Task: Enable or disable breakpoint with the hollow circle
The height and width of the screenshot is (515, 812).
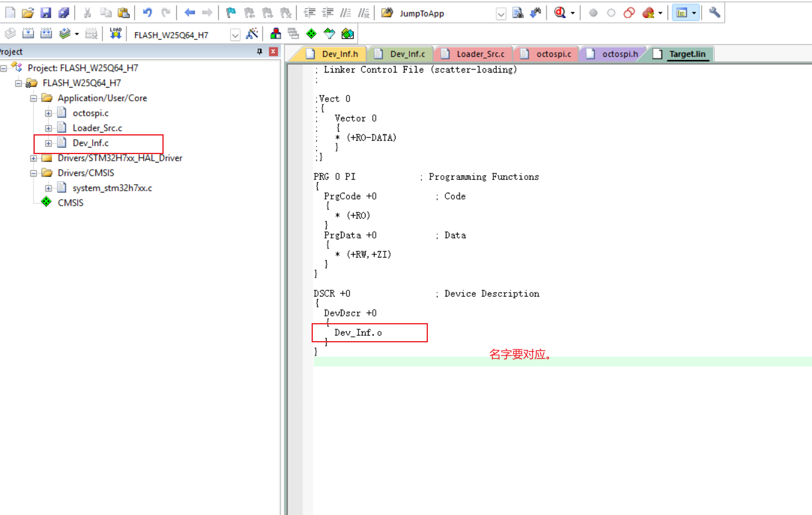Action: (x=611, y=13)
